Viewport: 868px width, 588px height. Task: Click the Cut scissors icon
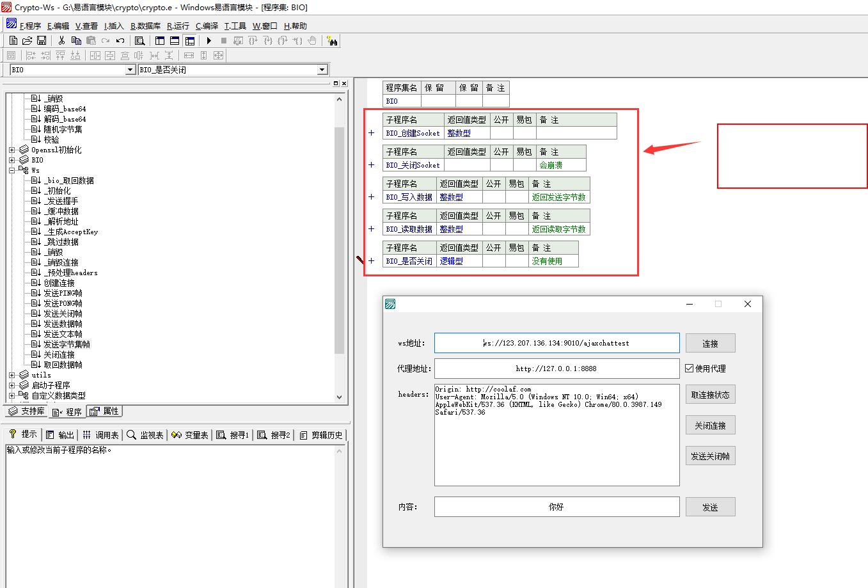point(61,40)
